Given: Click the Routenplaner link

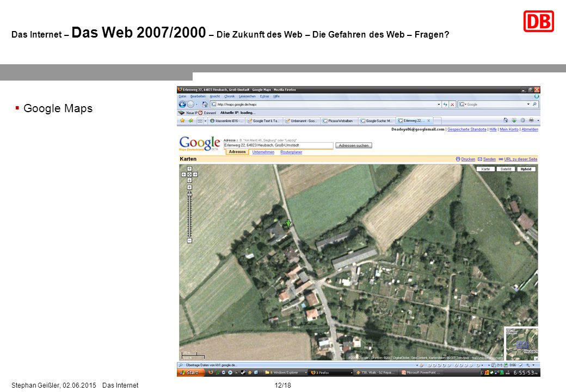Looking at the screenshot, I should [291, 152].
